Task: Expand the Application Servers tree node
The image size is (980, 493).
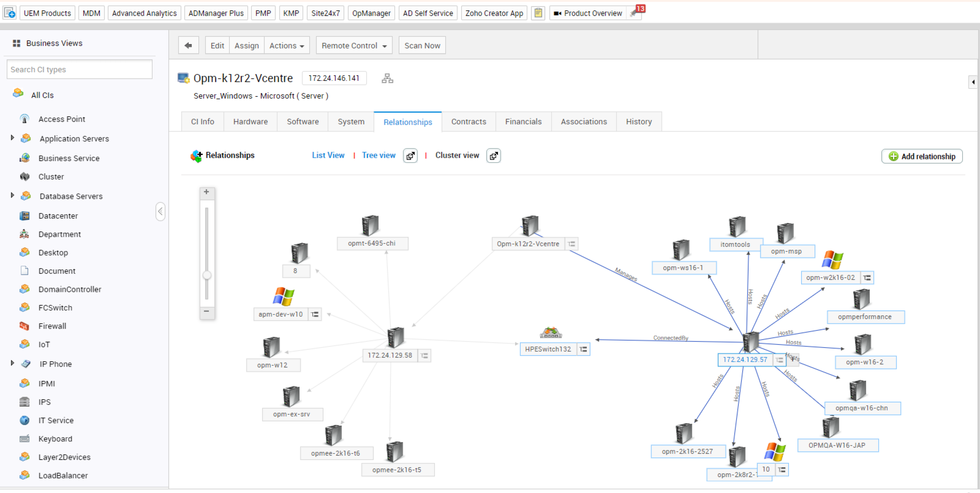Action: tap(12, 138)
